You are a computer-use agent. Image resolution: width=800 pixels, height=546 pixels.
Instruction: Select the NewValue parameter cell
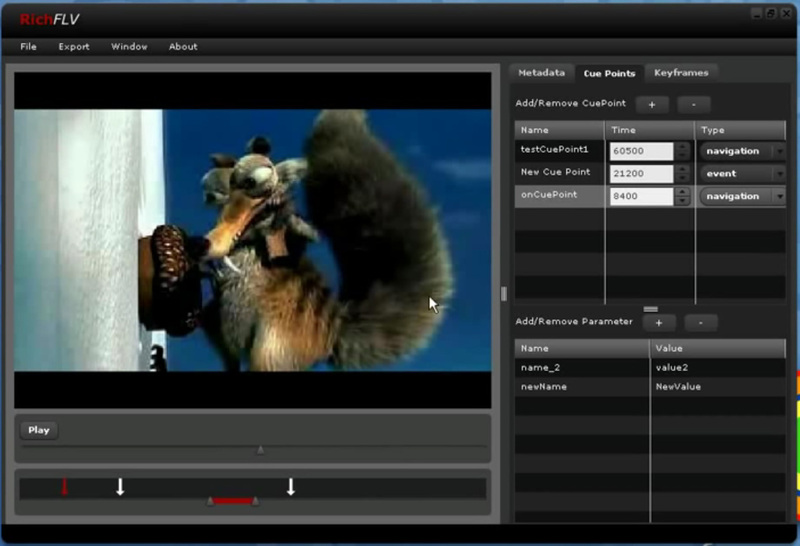(718, 387)
